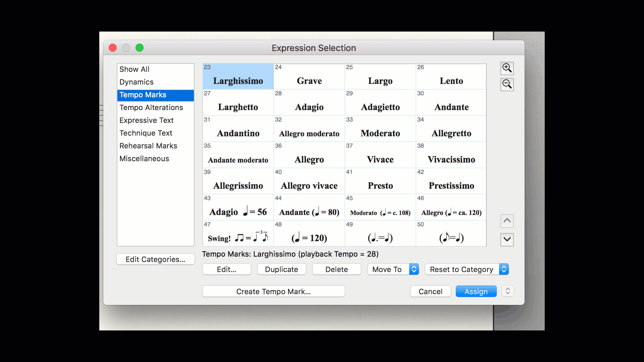Assign the selected expression

(476, 292)
